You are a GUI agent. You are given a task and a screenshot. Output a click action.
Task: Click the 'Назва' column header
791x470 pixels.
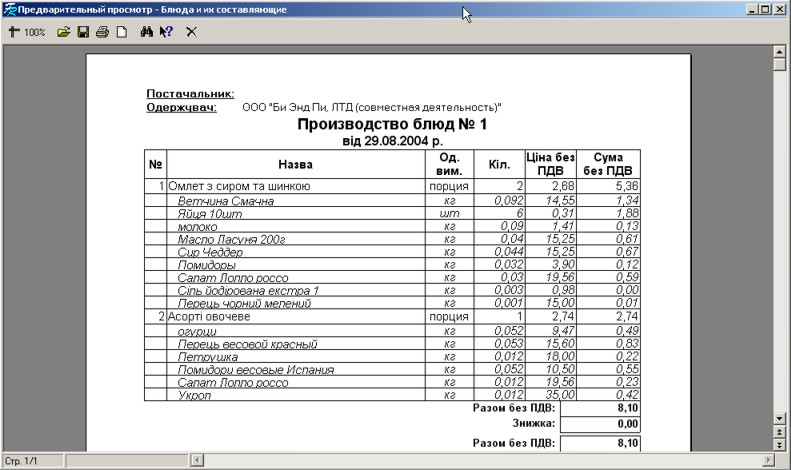point(295,164)
